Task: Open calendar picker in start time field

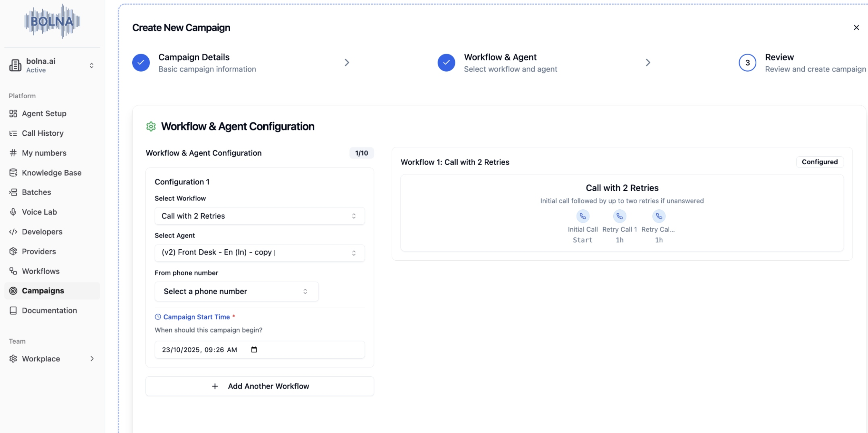Action: [x=254, y=350]
